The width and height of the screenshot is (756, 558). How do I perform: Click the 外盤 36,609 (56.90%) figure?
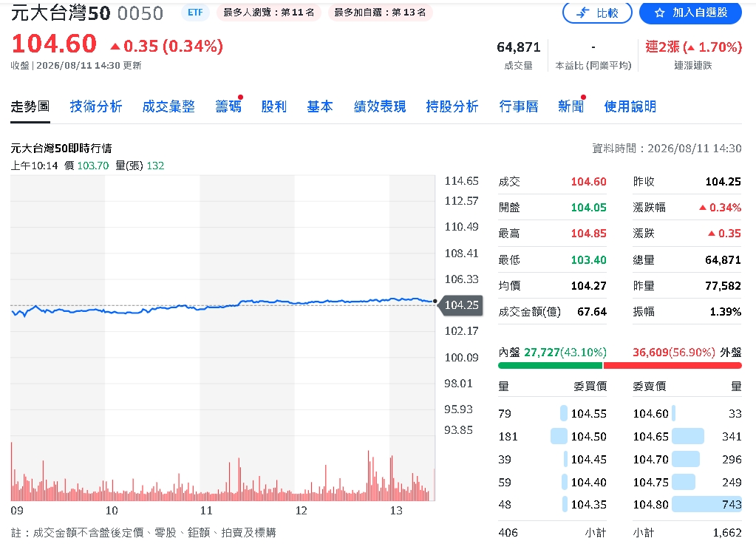click(x=673, y=353)
